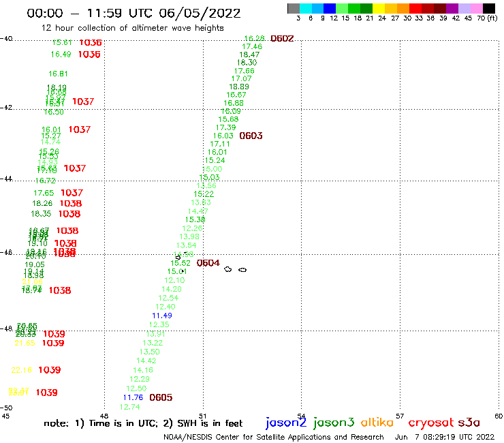Click the yellow '21.65' value
Viewport: 504px width, 443px height.
pos(25,343)
